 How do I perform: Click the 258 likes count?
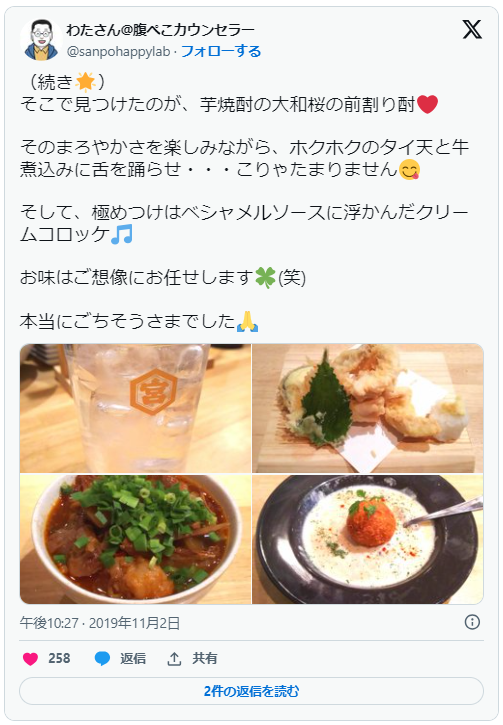pos(59,658)
